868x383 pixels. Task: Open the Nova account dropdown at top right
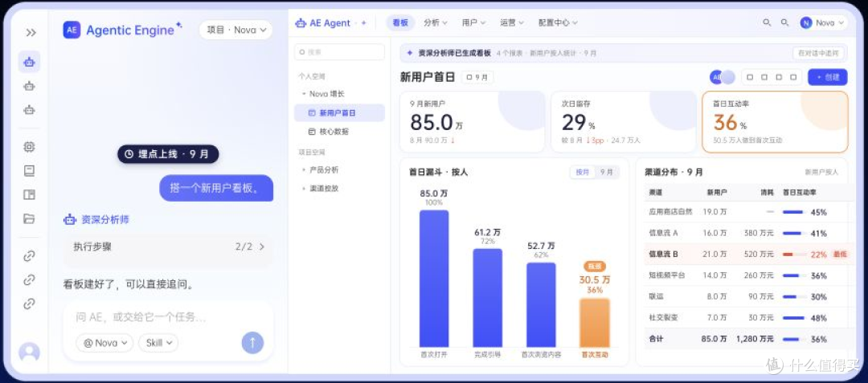click(x=824, y=22)
